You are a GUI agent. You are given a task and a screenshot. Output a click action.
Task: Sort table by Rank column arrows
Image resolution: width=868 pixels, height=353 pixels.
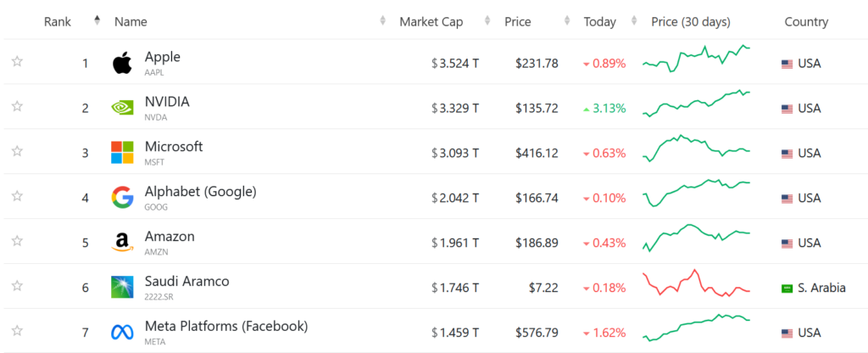coord(97,20)
